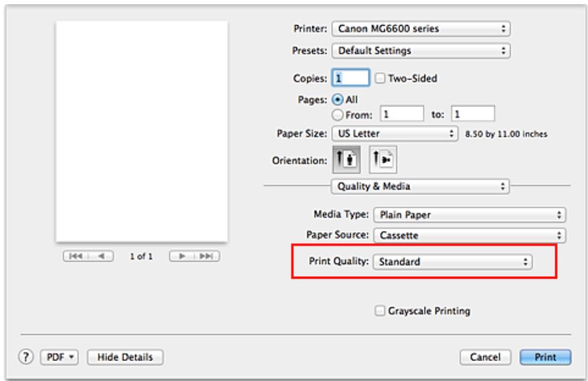Go to previous page in preview

click(101, 256)
